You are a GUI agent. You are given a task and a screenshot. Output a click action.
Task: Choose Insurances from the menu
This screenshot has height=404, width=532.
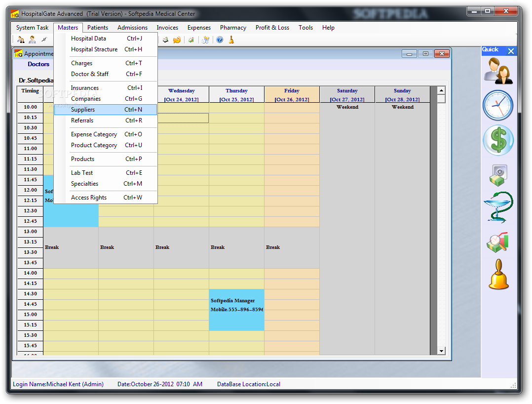click(x=106, y=88)
